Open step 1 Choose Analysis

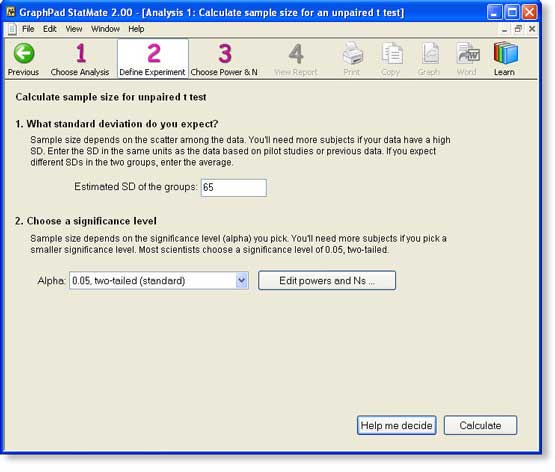tap(80, 59)
